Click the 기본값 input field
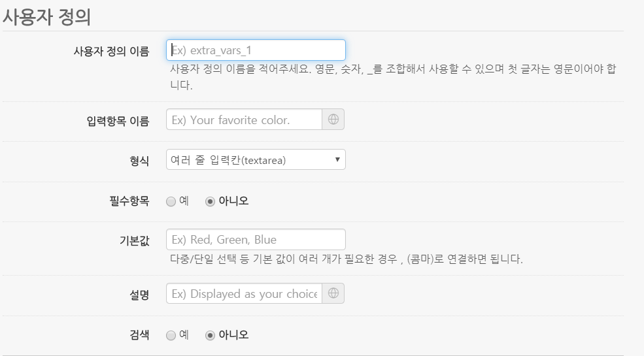The width and height of the screenshot is (644, 356). click(256, 239)
